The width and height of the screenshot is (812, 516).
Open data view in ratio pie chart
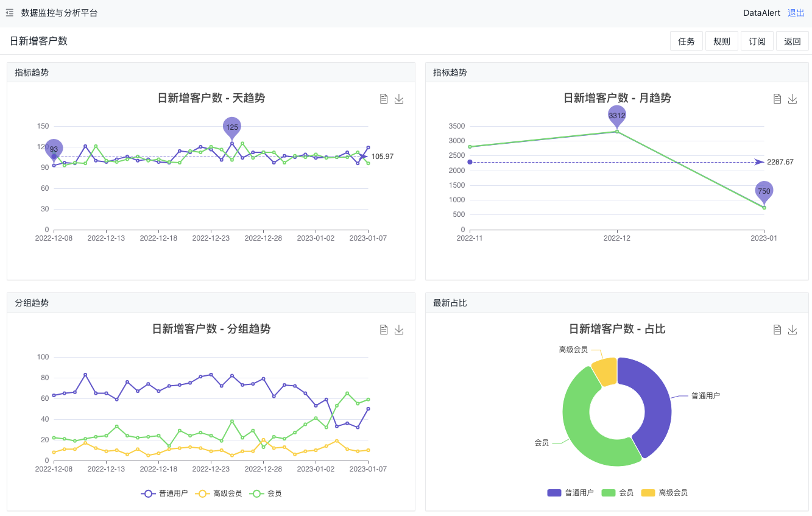tap(777, 330)
